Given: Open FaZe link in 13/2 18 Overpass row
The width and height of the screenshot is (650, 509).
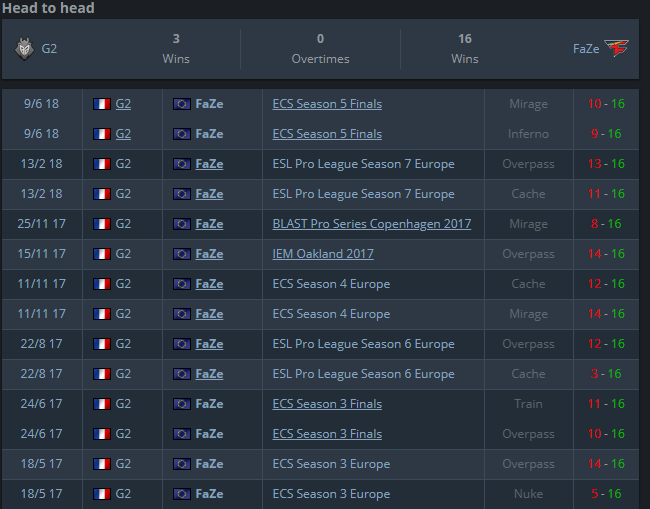Looking at the screenshot, I should (x=209, y=164).
